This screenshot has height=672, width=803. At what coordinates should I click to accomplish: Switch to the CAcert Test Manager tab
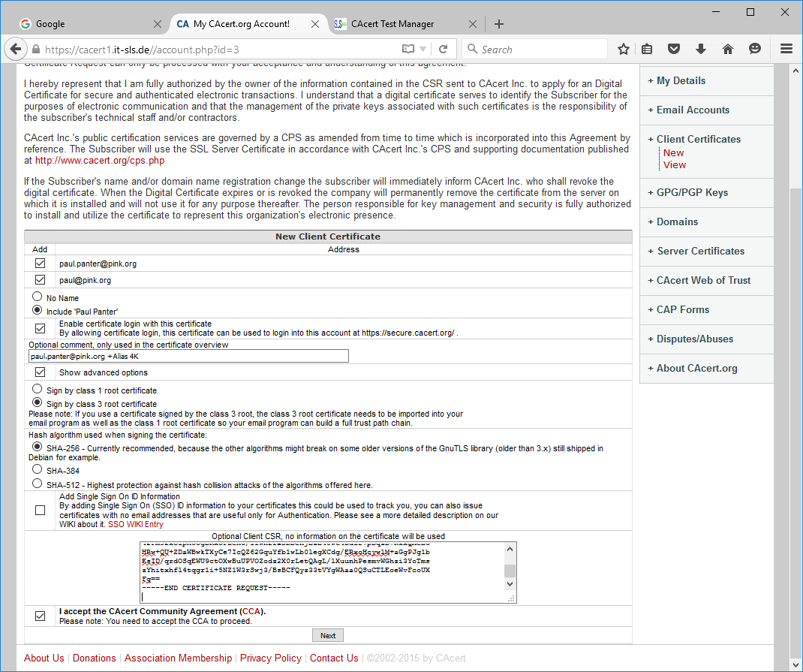[392, 24]
